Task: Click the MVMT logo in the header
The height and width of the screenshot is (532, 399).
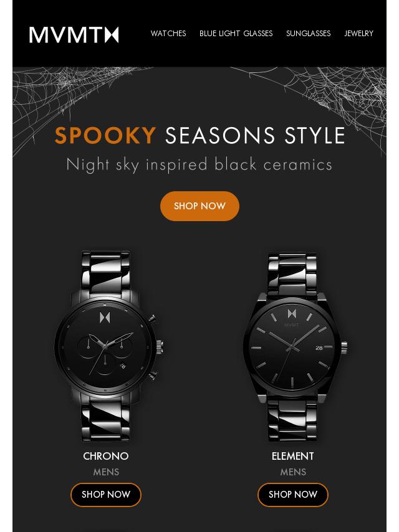Action: tap(74, 35)
